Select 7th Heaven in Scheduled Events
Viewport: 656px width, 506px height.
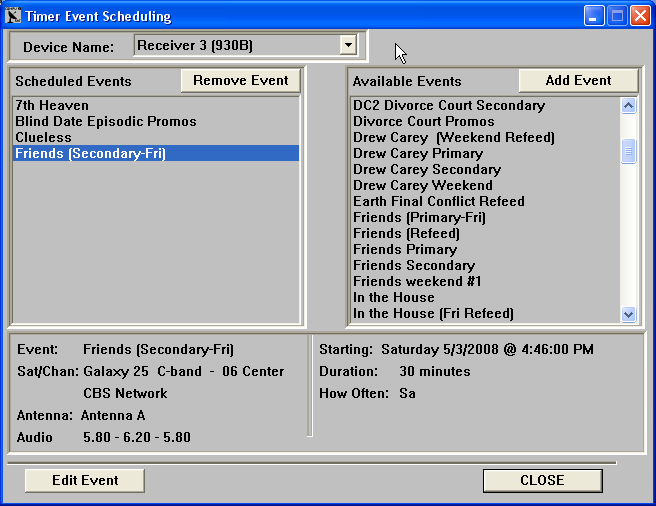[52, 105]
